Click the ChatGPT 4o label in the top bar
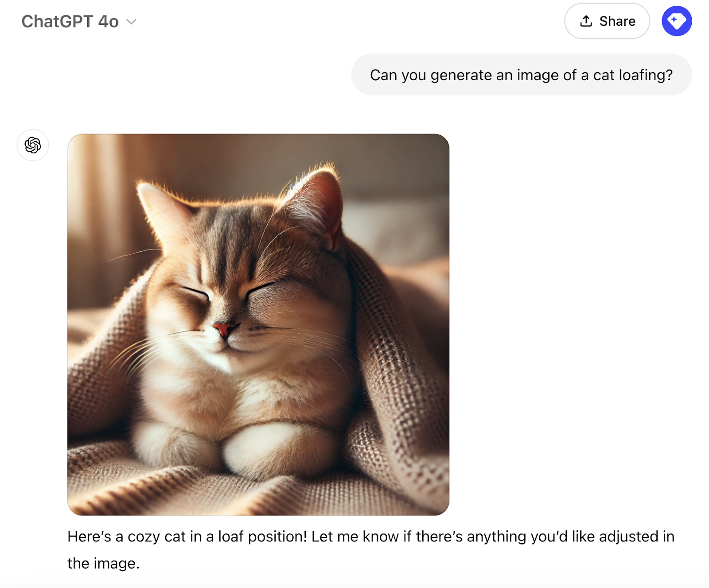The image size is (709, 588). [x=70, y=21]
